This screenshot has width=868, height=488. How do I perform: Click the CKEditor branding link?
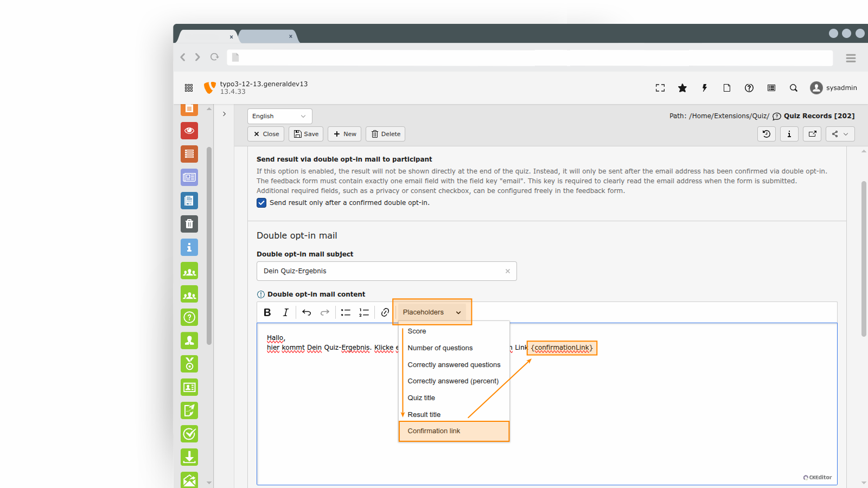tap(818, 478)
